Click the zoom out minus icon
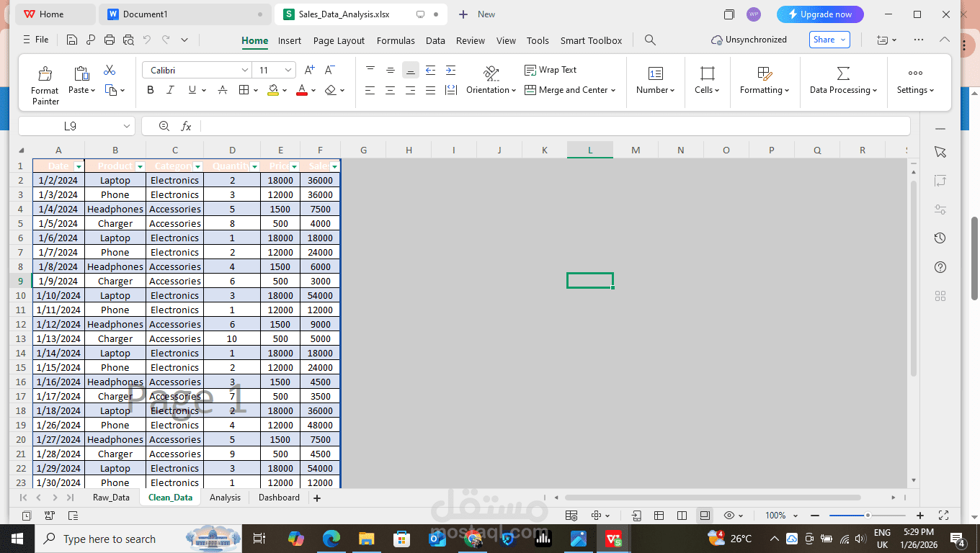Viewport: 980px width, 553px height. point(815,516)
